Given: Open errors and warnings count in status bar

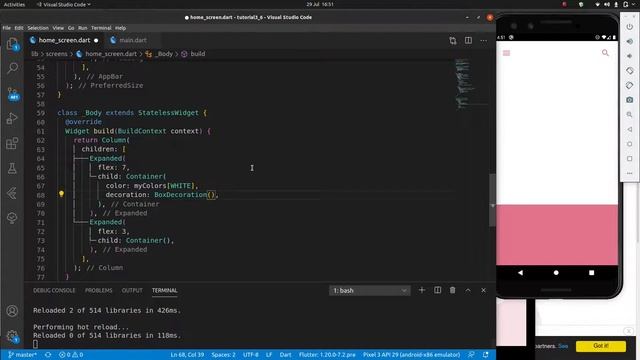Looking at the screenshot, I should coord(71,355).
